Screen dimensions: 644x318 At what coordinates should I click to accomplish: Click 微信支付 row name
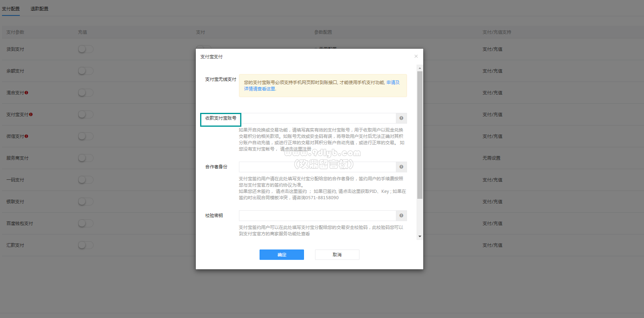[15, 136]
